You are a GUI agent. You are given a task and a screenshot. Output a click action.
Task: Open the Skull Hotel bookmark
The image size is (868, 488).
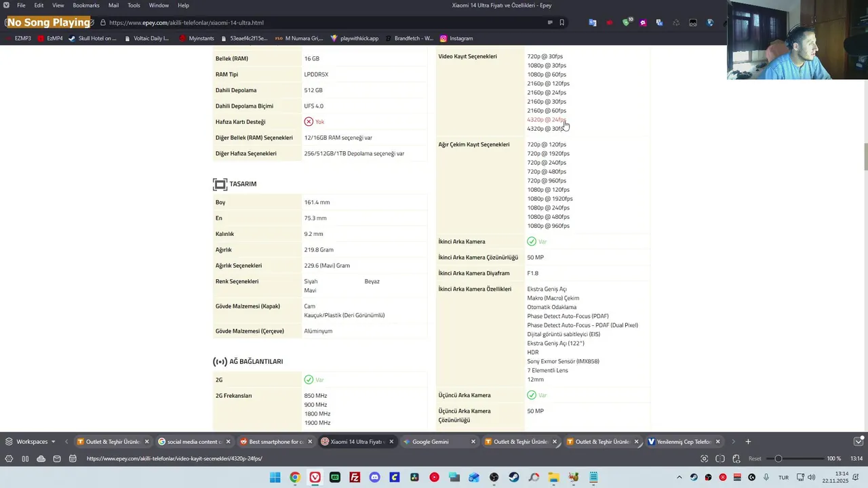93,39
